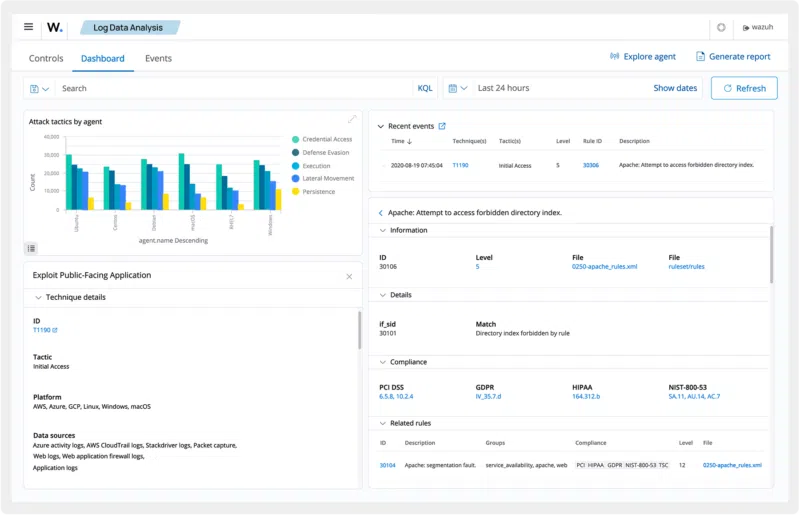
Task: Open Recent events in external view icon
Action: (x=442, y=126)
